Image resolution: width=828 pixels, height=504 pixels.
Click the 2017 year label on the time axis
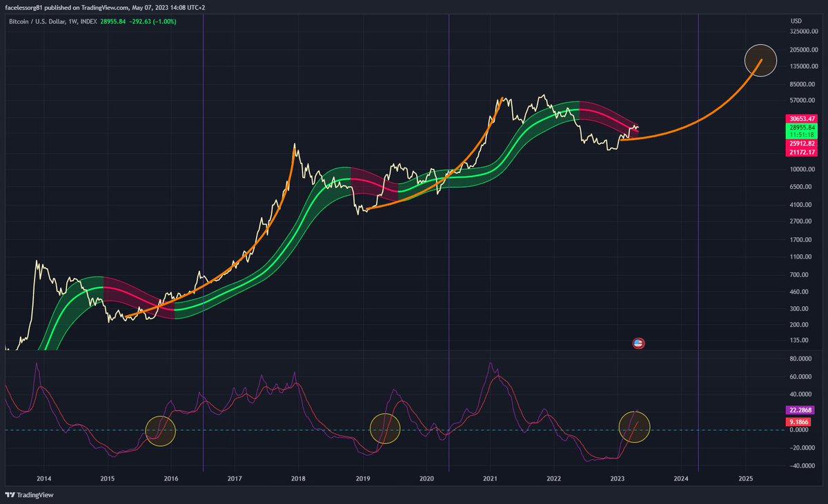(235, 478)
